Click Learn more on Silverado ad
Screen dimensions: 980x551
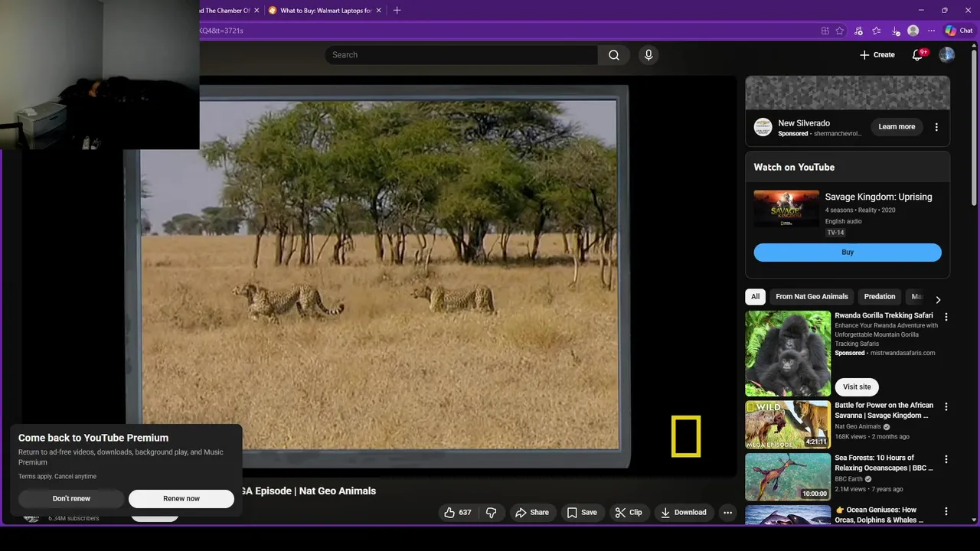[897, 127]
